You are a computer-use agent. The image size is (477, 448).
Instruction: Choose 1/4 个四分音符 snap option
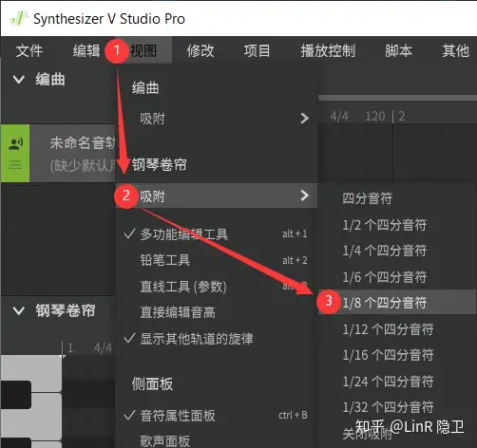(397, 251)
